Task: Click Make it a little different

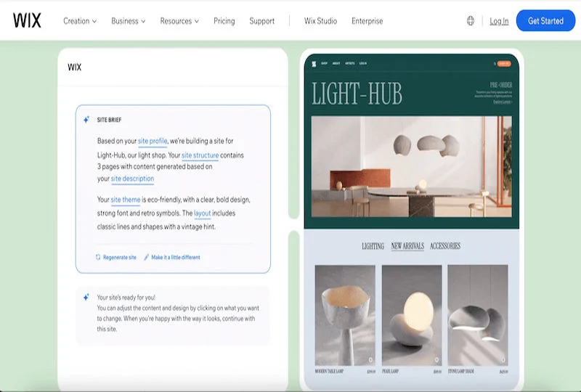Action: pyautogui.click(x=172, y=257)
